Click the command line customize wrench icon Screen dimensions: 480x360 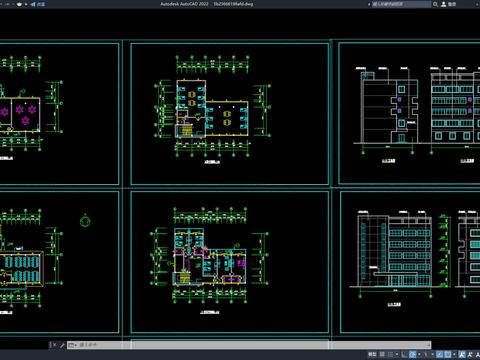point(62,345)
